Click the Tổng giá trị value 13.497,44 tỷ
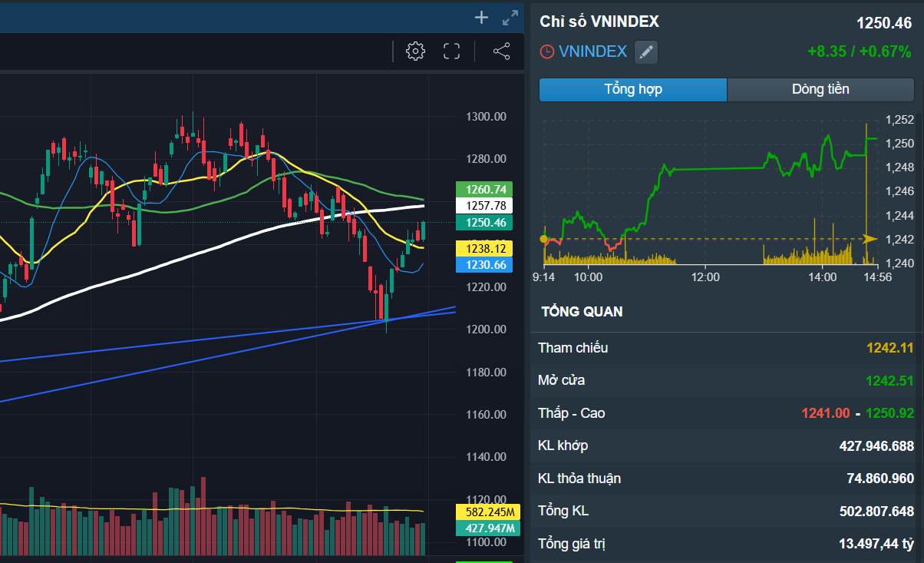The width and height of the screenshot is (924, 563). pyautogui.click(x=876, y=544)
